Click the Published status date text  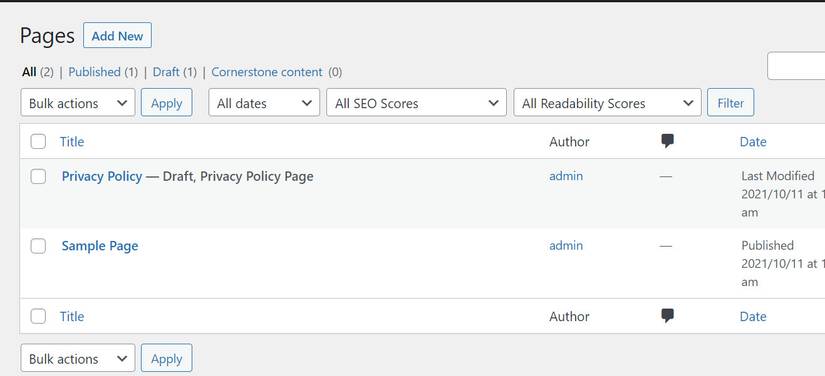767,245
